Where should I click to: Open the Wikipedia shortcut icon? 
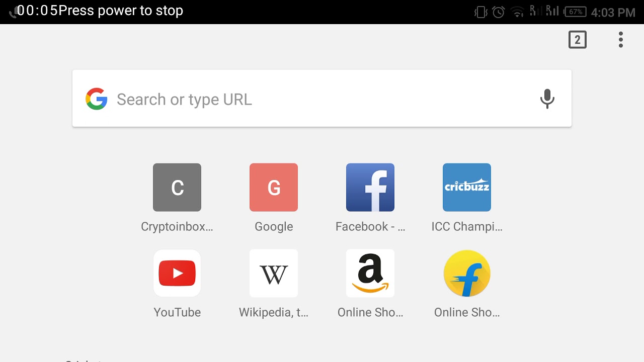274,274
